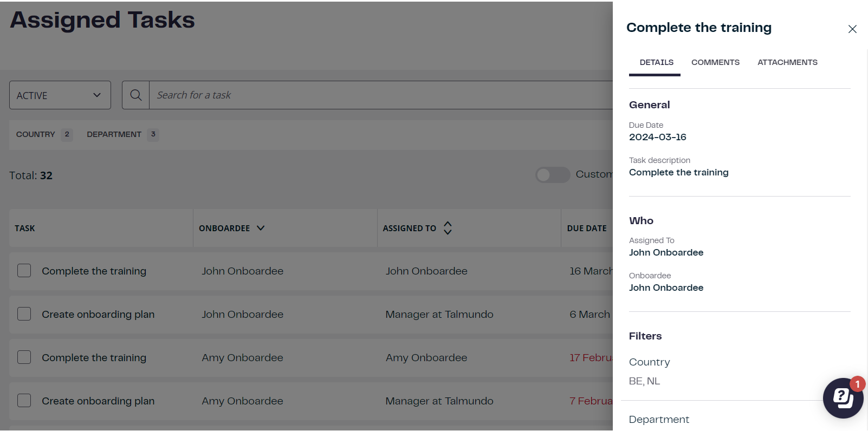Click the Total: 32 count
The width and height of the screenshot is (868, 431).
coord(31,175)
